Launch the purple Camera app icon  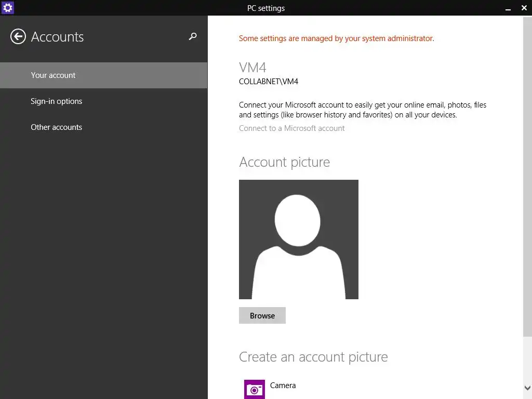coord(255,390)
